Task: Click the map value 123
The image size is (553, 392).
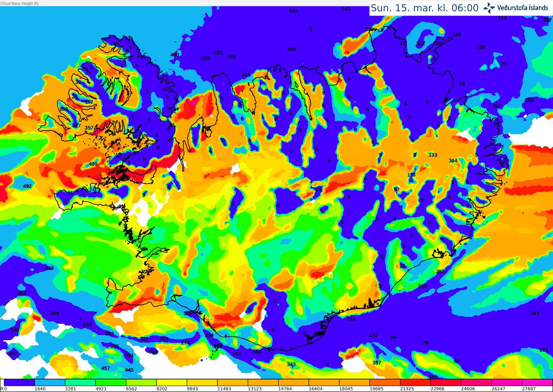Action: click(502, 18)
